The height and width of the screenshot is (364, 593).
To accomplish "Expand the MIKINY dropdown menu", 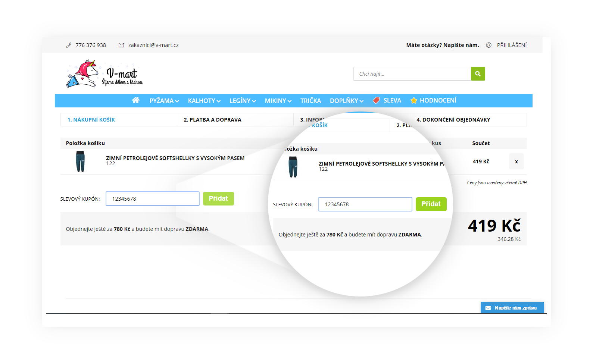I will pos(278,101).
